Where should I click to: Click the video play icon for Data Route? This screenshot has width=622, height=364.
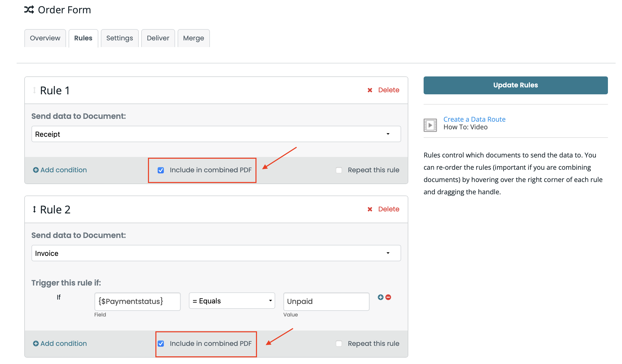[x=430, y=125]
